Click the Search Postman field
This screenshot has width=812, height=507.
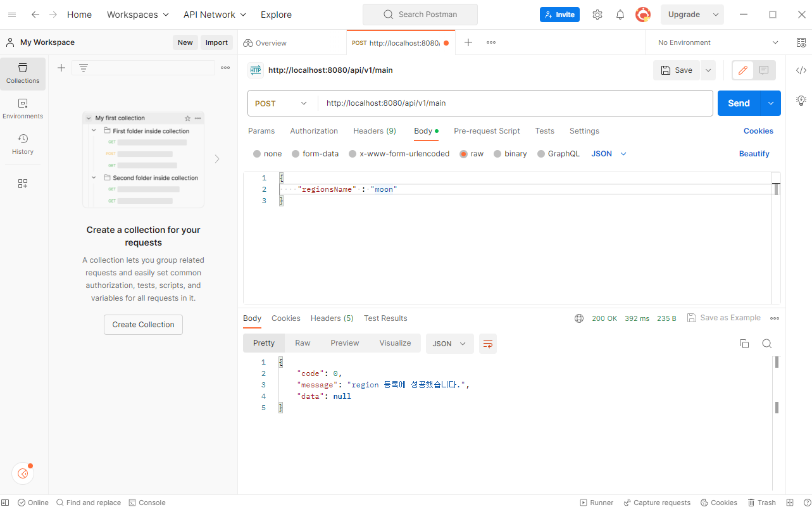coord(420,15)
